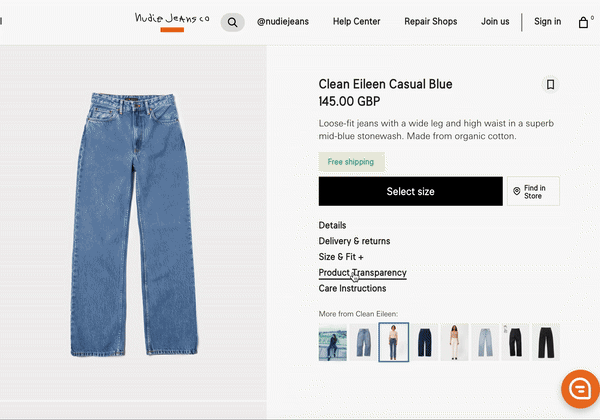
Task: Select the white jeans model thumbnail
Action: click(x=454, y=342)
